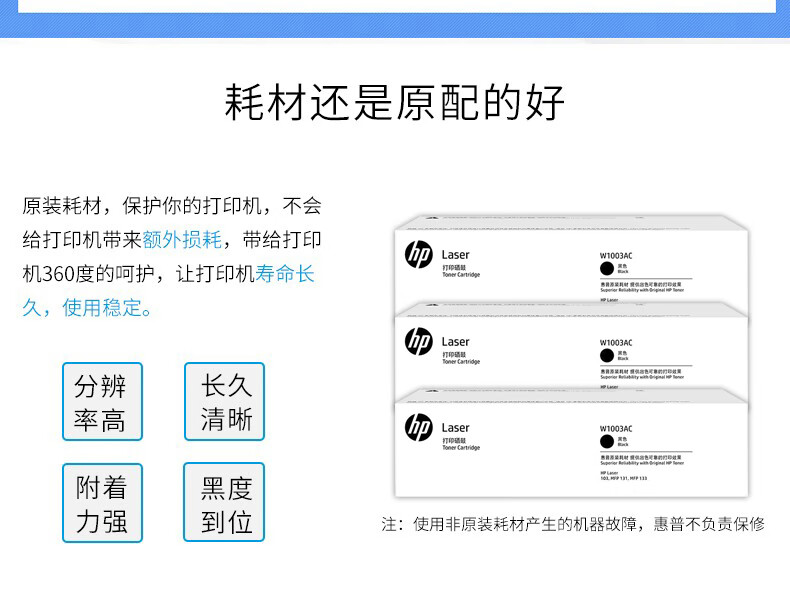Image resolution: width=790 pixels, height=608 pixels.
Task: Click the blue text 寿命长
Action: (x=285, y=274)
